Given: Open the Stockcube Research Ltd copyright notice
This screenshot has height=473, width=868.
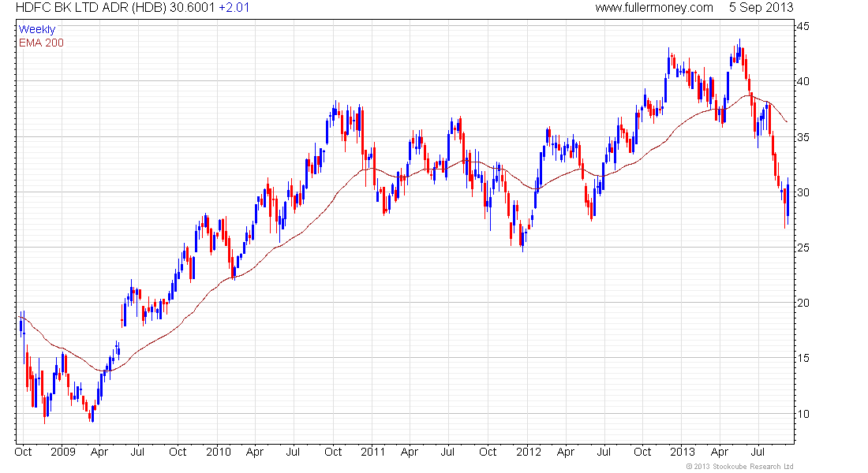Looking at the screenshot, I should tap(739, 467).
